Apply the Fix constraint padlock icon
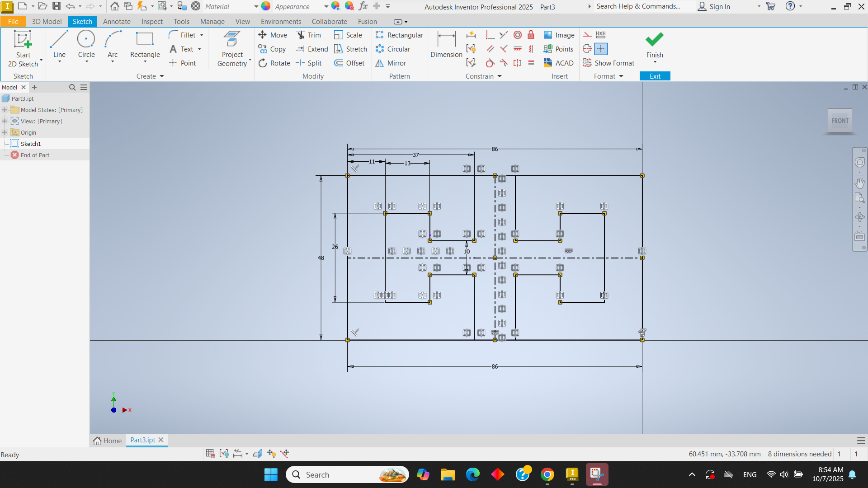The height and width of the screenshot is (488, 868). tap(531, 35)
